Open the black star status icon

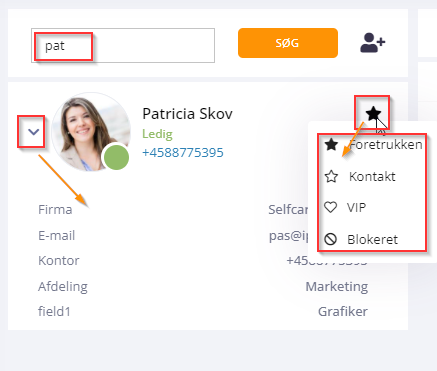point(373,113)
